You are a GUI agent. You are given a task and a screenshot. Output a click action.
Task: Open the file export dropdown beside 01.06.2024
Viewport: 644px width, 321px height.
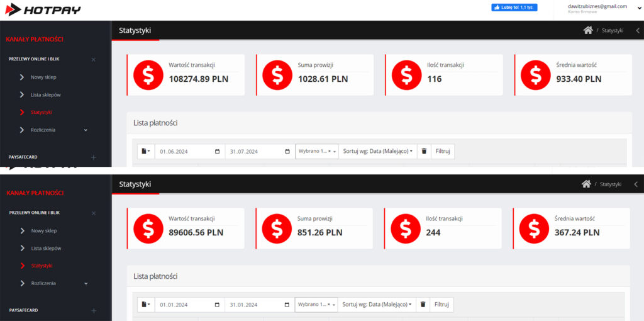click(x=146, y=152)
